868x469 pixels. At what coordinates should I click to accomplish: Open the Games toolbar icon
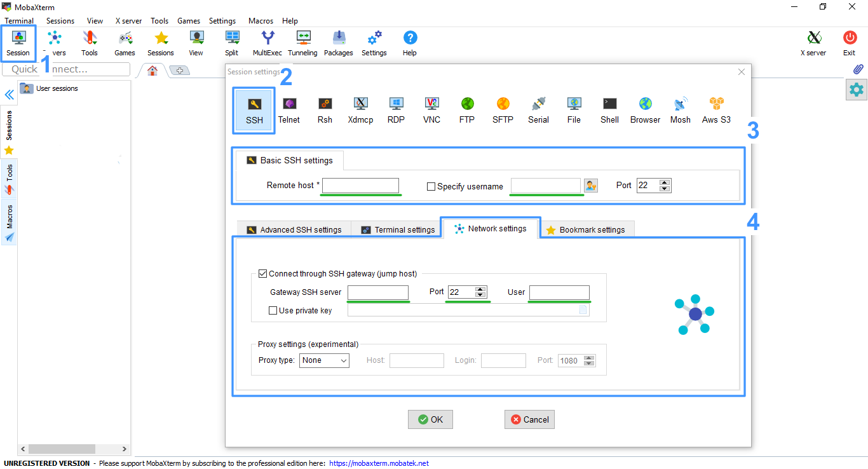(x=125, y=44)
